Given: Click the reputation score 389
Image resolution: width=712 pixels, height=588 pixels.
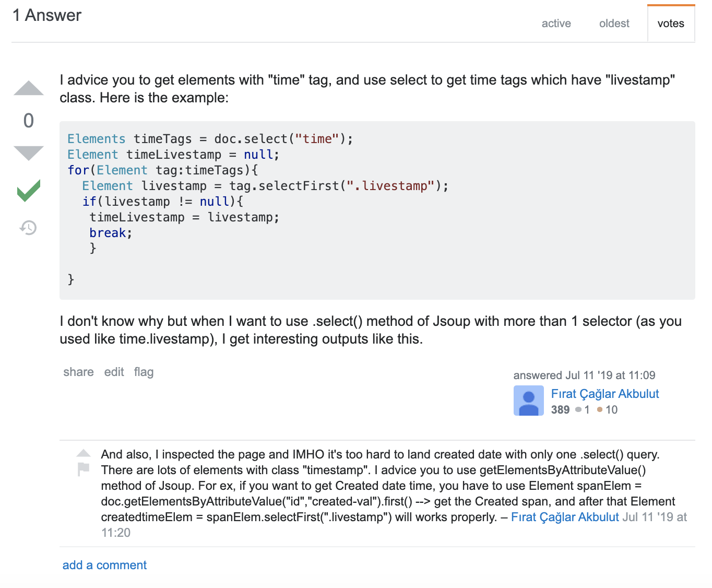Looking at the screenshot, I should coord(560,410).
